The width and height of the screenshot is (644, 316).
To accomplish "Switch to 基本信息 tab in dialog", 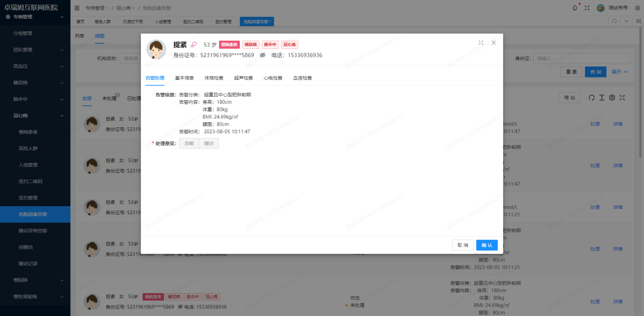I will tap(185, 78).
